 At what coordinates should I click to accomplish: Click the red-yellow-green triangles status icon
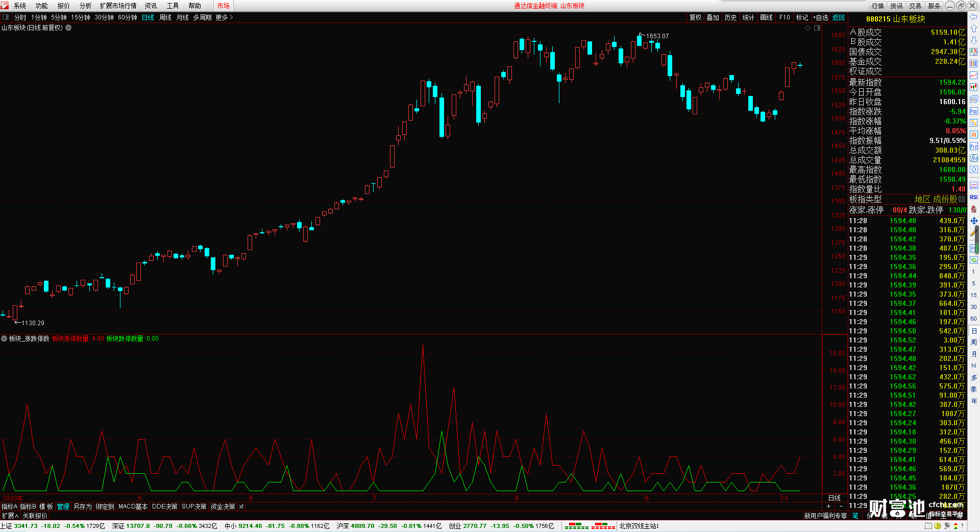tap(955, 526)
